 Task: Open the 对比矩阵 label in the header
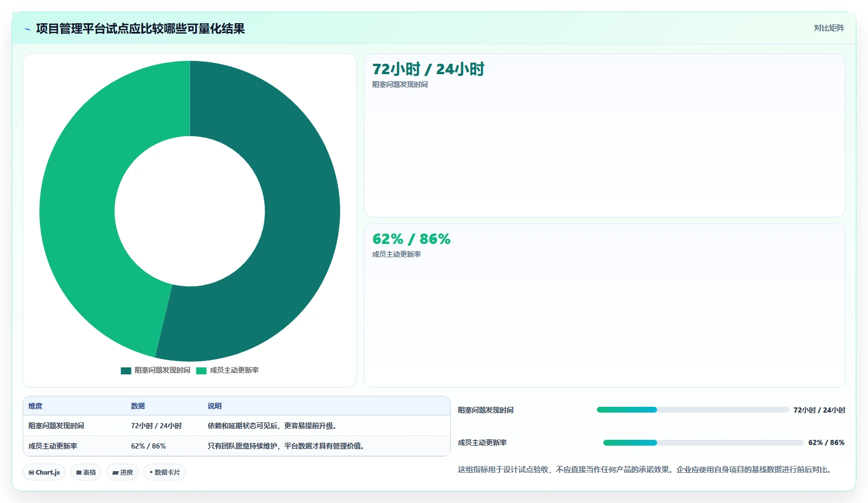tap(829, 28)
